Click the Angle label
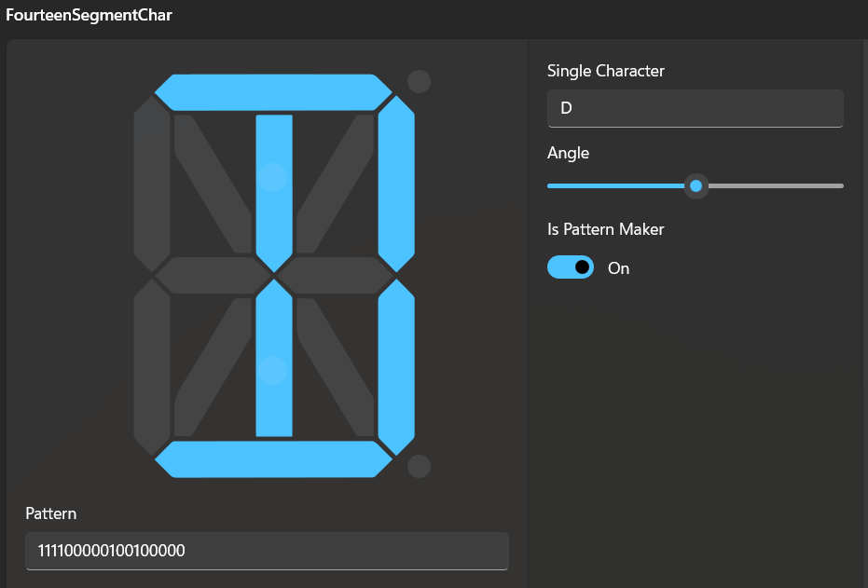868x588 pixels. click(x=568, y=153)
